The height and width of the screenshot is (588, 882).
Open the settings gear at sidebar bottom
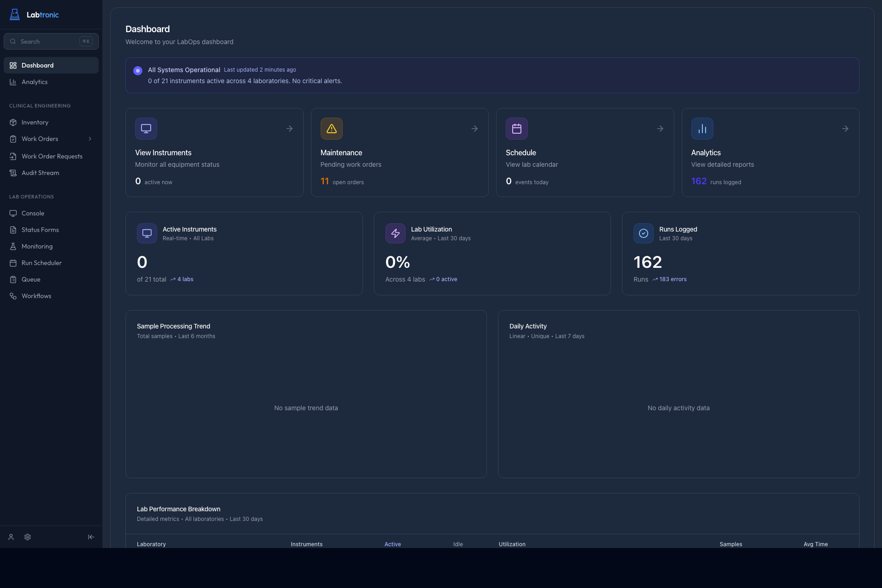(28, 537)
